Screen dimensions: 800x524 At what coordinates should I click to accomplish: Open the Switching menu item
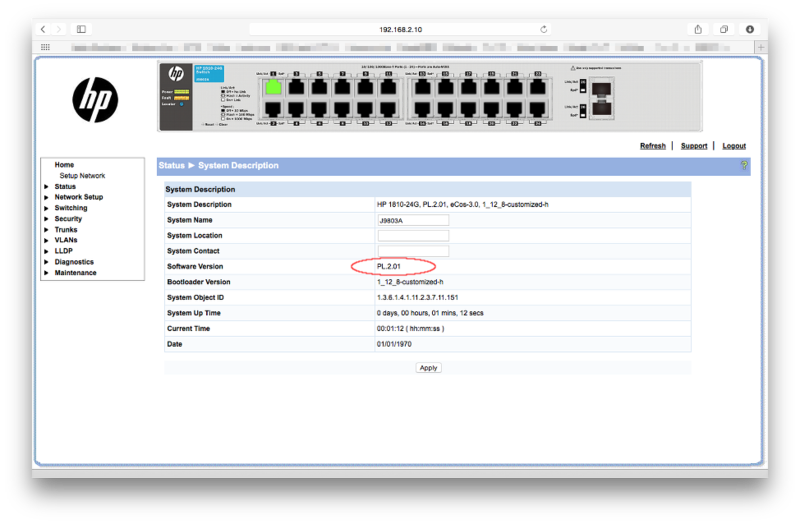(71, 208)
